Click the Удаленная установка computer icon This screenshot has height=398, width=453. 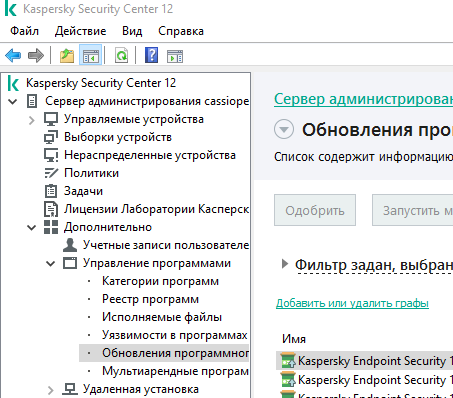click(70, 389)
